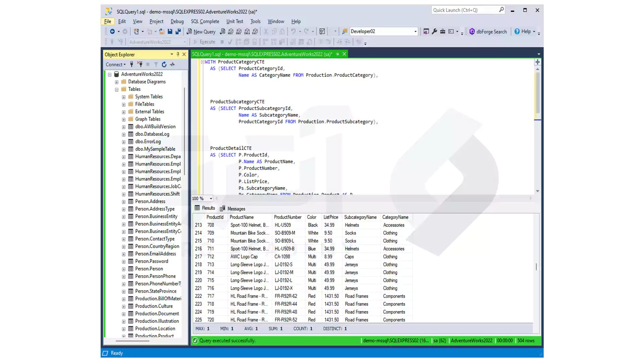644x362 pixels.
Task: Click the Undo icon
Action: pyautogui.click(x=293, y=32)
